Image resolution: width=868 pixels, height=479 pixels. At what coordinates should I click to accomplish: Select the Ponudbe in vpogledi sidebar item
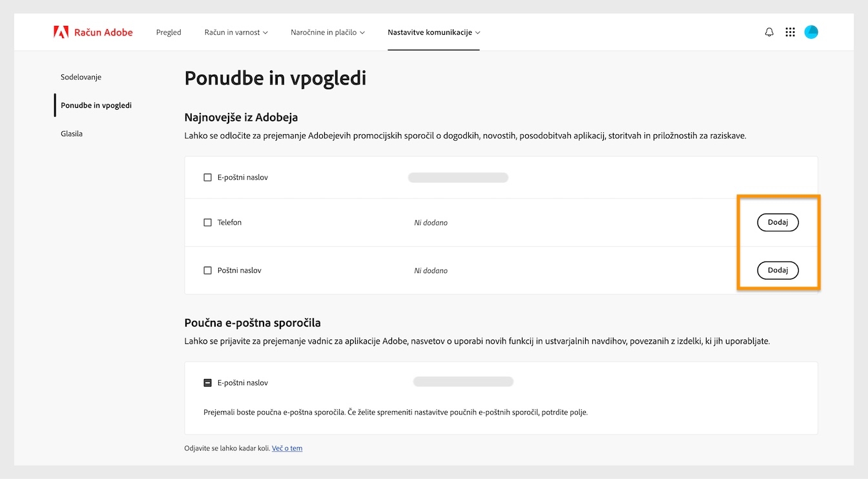[x=96, y=105]
